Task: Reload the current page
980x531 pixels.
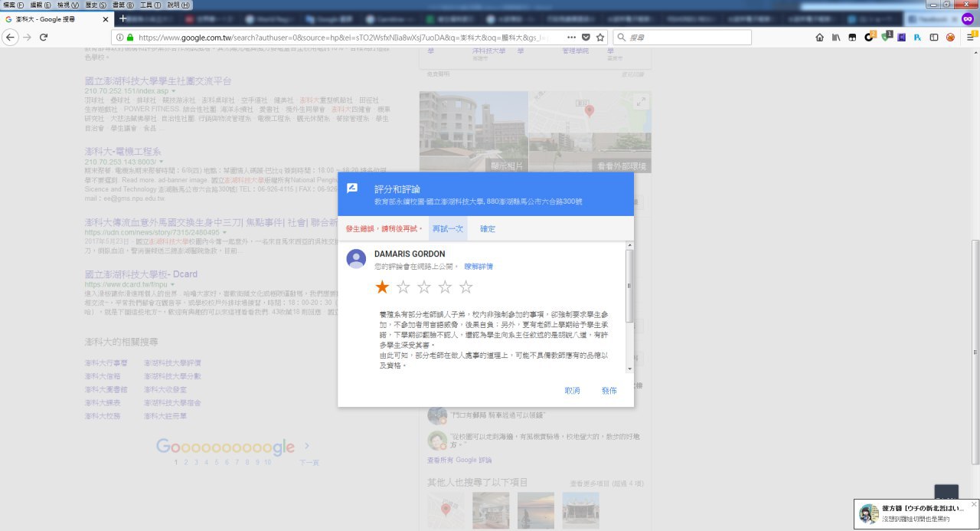Action: [x=44, y=37]
